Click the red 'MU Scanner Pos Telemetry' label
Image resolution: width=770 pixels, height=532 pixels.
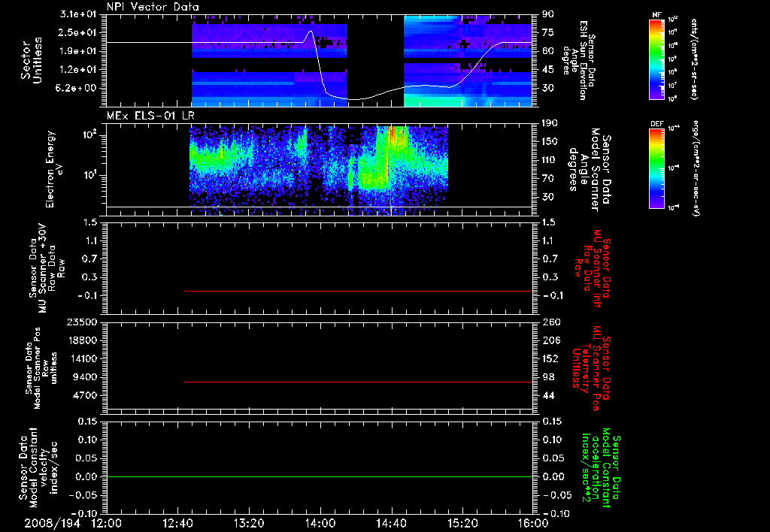point(591,368)
